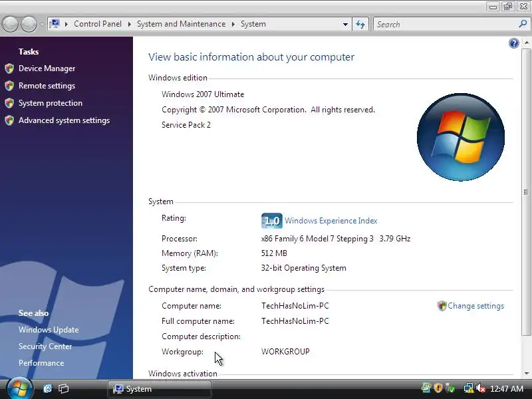This screenshot has width=532, height=399.
Task: Click the green check tray icon
Action: [450, 388]
